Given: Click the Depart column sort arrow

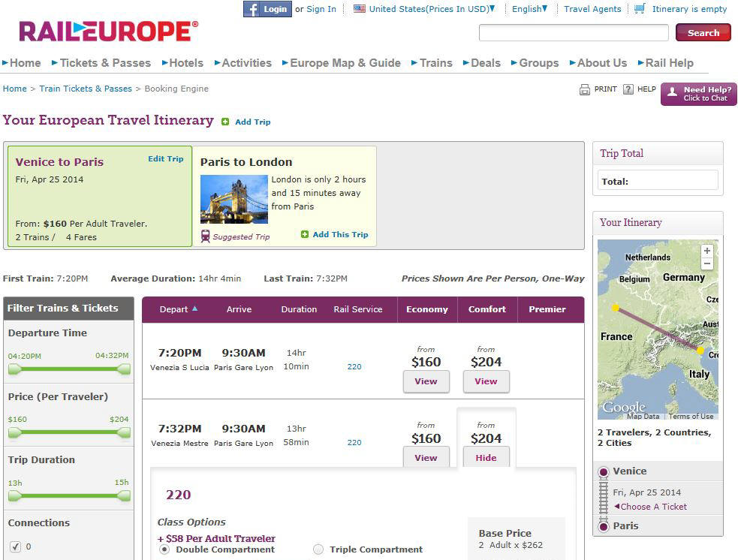Looking at the screenshot, I should pos(195,309).
